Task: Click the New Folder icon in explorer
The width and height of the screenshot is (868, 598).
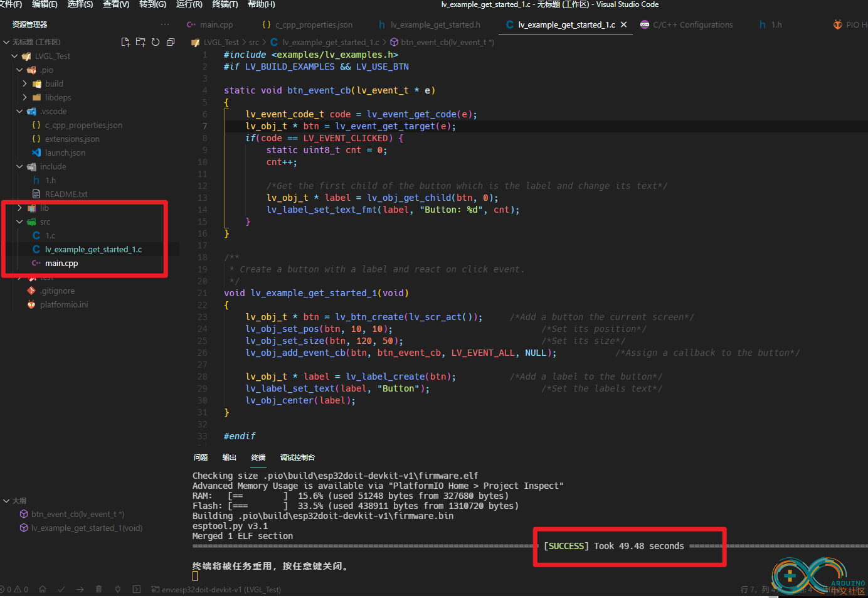Action: 140,42
